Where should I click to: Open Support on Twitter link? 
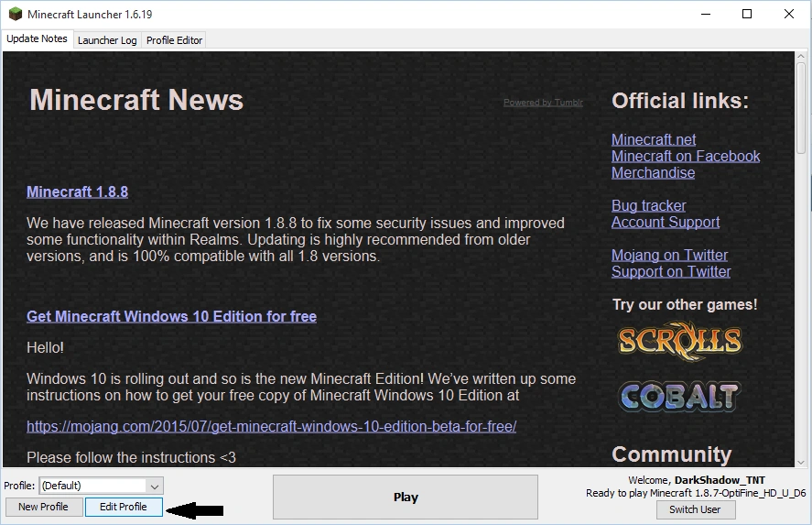click(x=671, y=271)
